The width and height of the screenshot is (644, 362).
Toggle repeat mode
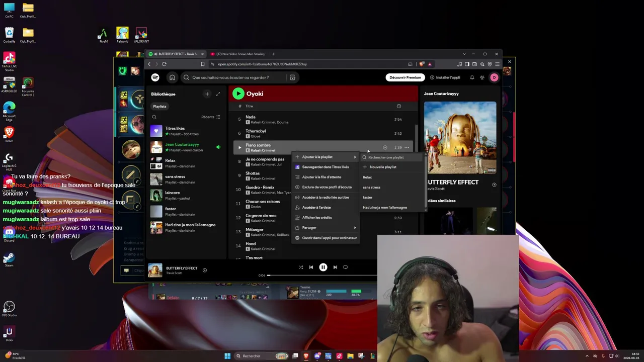[x=345, y=267]
